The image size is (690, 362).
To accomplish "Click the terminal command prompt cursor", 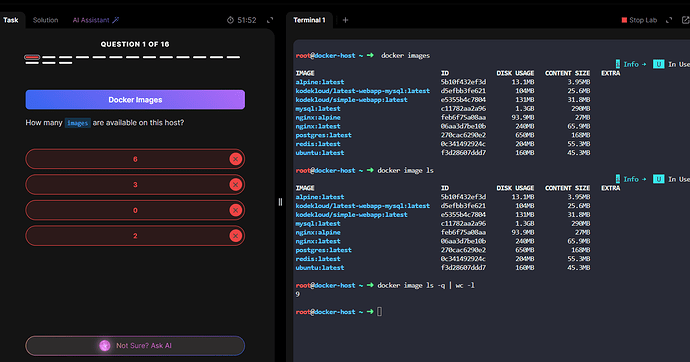I will click(380, 312).
